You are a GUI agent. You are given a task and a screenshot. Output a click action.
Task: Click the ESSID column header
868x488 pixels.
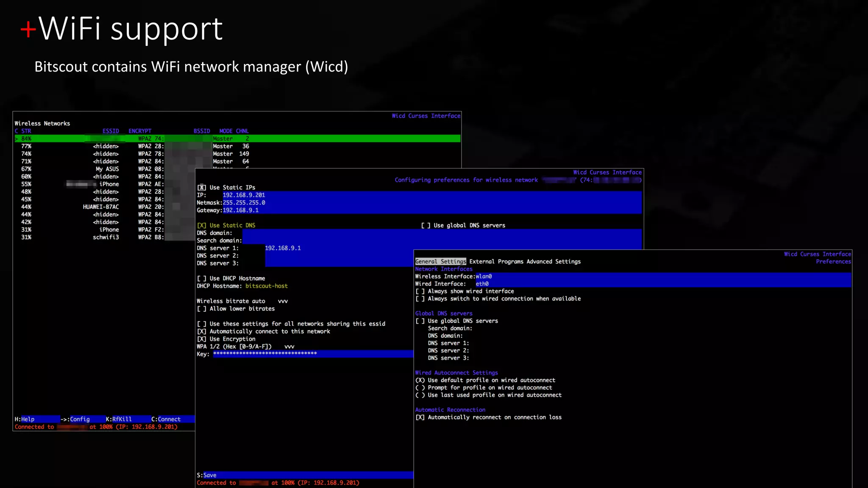point(111,131)
